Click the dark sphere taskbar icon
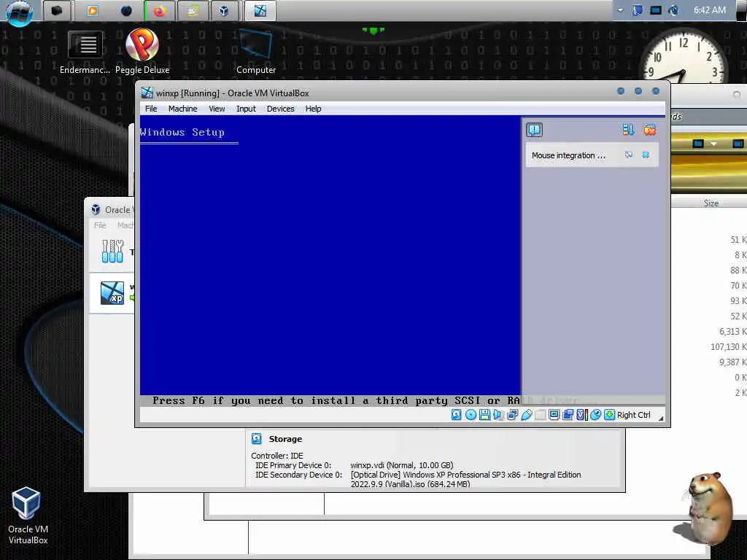Viewport: 747px width, 560px height. coord(125,11)
